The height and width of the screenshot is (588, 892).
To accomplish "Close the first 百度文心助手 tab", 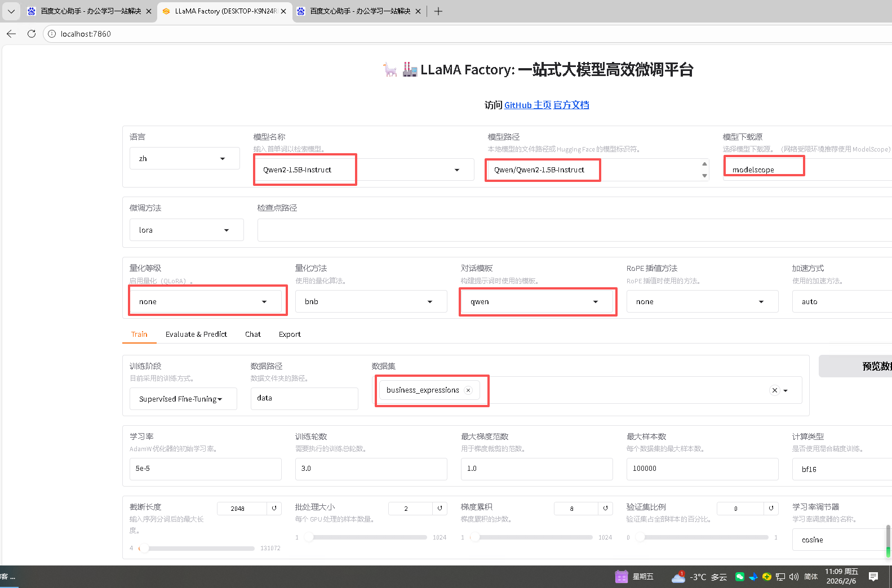I will coord(149,11).
